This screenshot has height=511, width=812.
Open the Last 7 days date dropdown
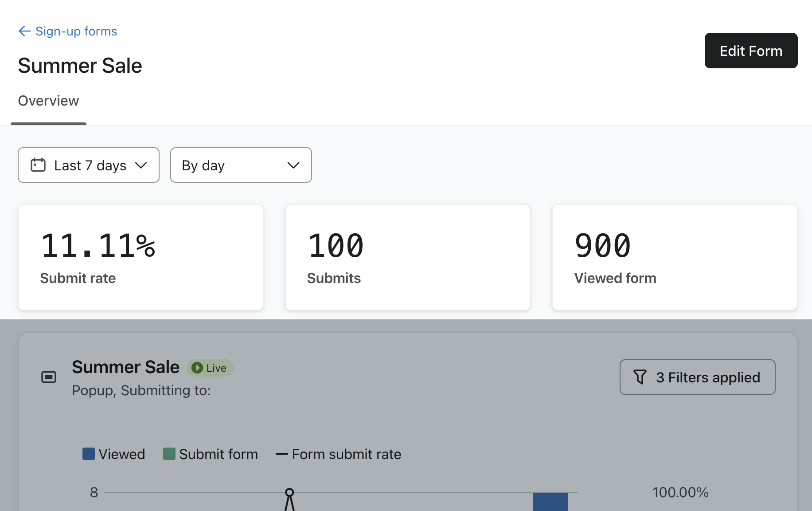click(x=89, y=165)
